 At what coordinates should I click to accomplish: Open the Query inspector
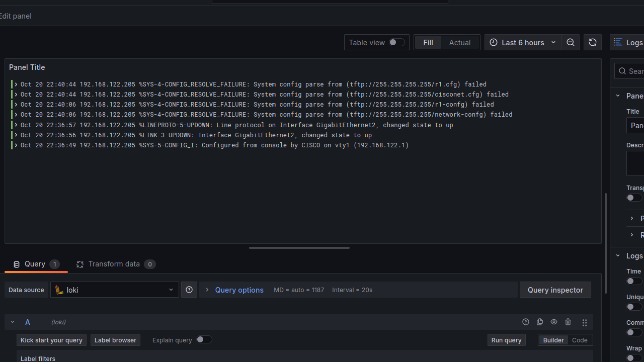point(555,290)
